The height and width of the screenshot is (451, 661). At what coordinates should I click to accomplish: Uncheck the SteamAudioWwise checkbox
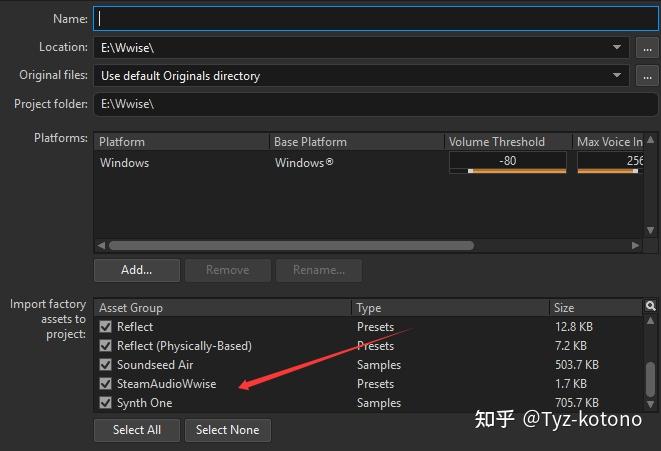coord(105,384)
